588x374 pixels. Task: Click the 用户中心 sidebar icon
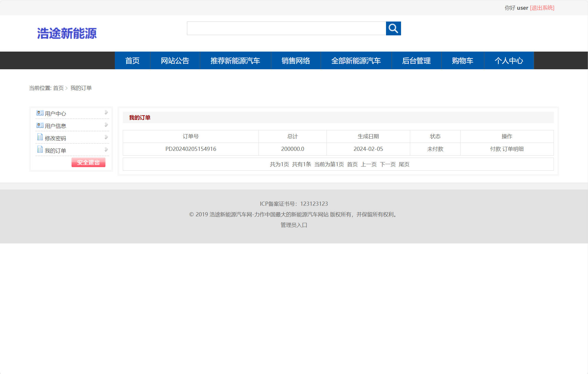point(40,113)
